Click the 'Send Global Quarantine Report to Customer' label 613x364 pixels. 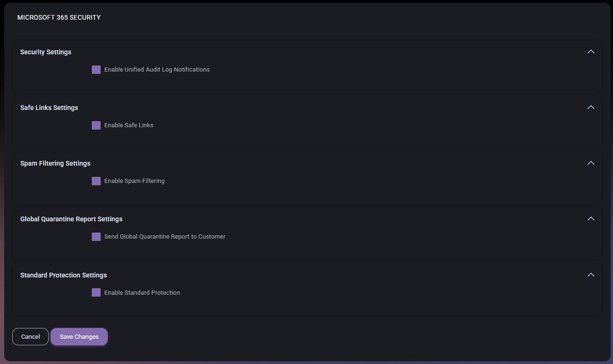click(165, 237)
